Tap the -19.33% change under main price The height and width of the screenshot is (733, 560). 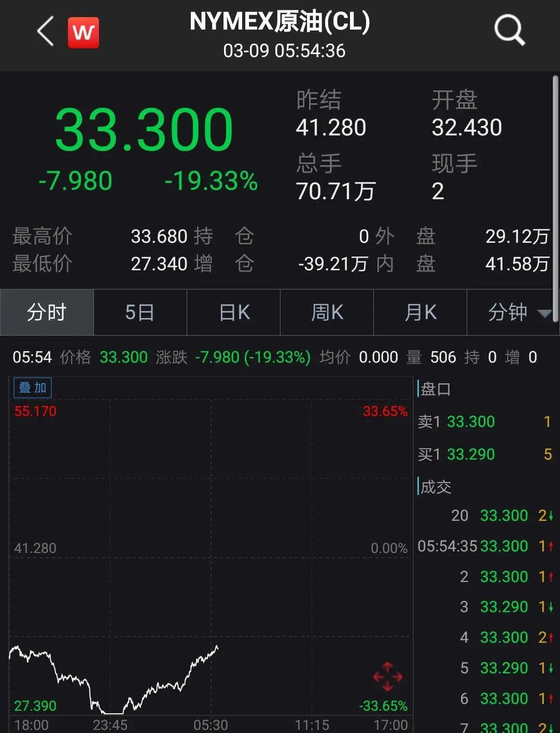click(x=211, y=181)
